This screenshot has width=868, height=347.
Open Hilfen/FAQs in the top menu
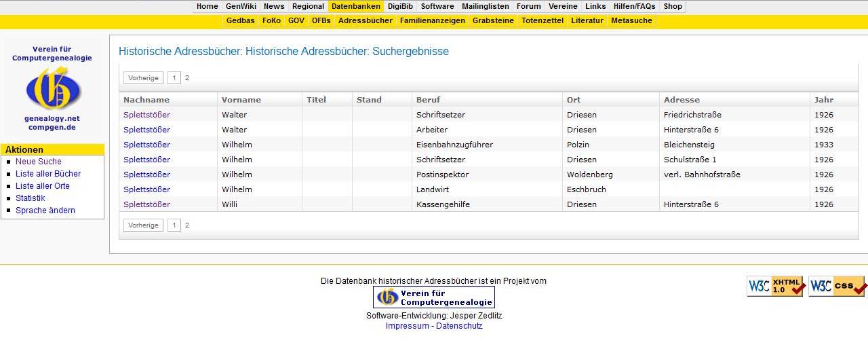point(635,6)
